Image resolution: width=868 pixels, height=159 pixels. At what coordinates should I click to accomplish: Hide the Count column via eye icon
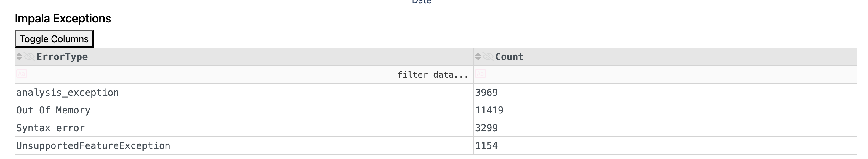[488, 56]
